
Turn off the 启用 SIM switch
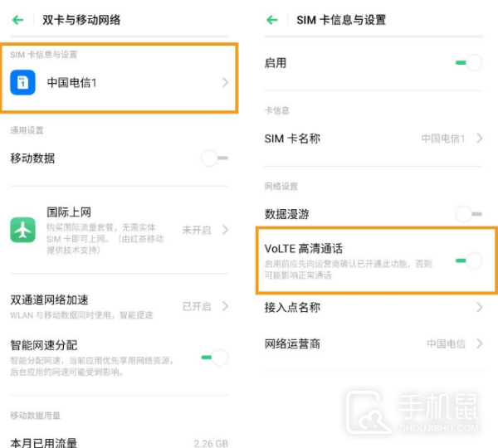[469, 62]
